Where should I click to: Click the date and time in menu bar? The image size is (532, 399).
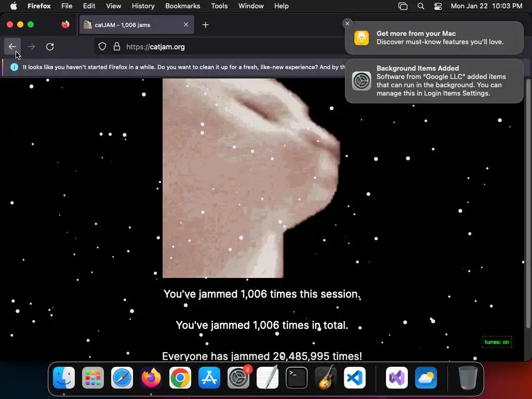tap(486, 6)
